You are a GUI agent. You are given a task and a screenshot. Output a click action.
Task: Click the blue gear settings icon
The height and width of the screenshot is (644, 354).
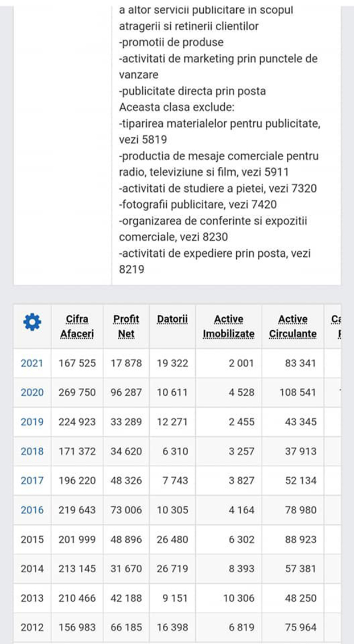coord(32,323)
